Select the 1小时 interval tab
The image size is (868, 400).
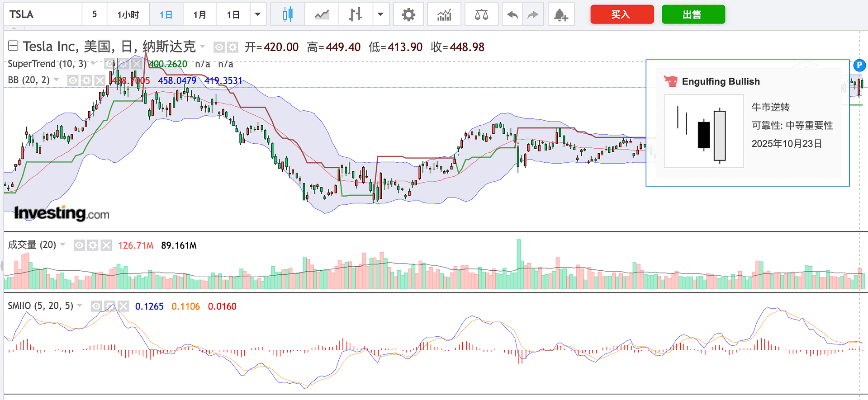pyautogui.click(x=128, y=14)
